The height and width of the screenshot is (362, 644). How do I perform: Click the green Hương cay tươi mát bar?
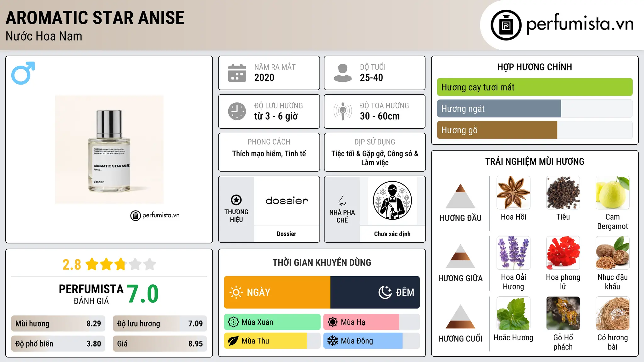(x=535, y=87)
